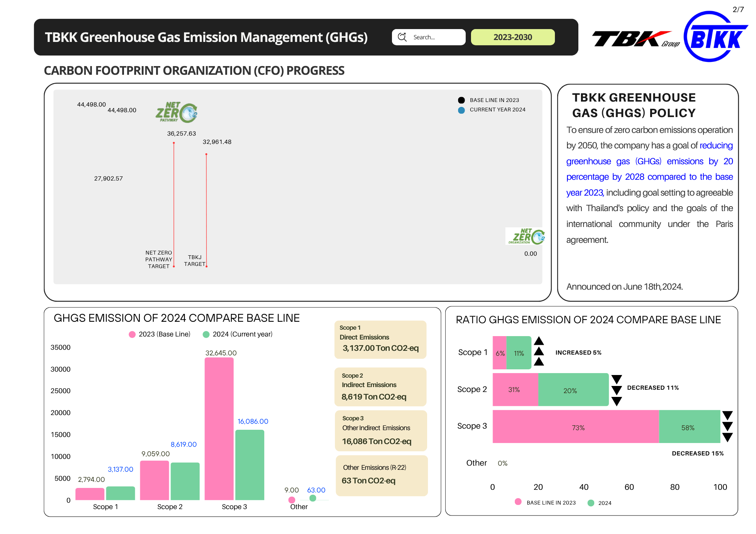Click the 32,961.48 value label
Screen dimensions: 756x534
point(217,142)
